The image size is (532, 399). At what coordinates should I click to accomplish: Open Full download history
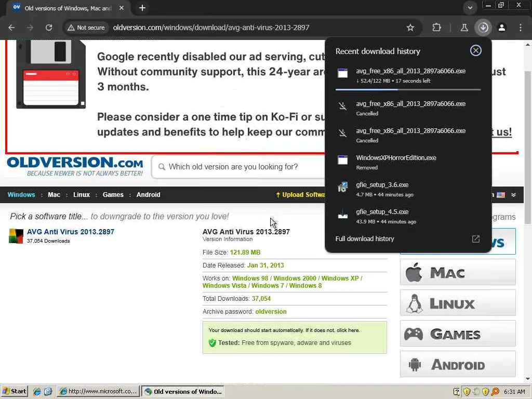point(365,239)
